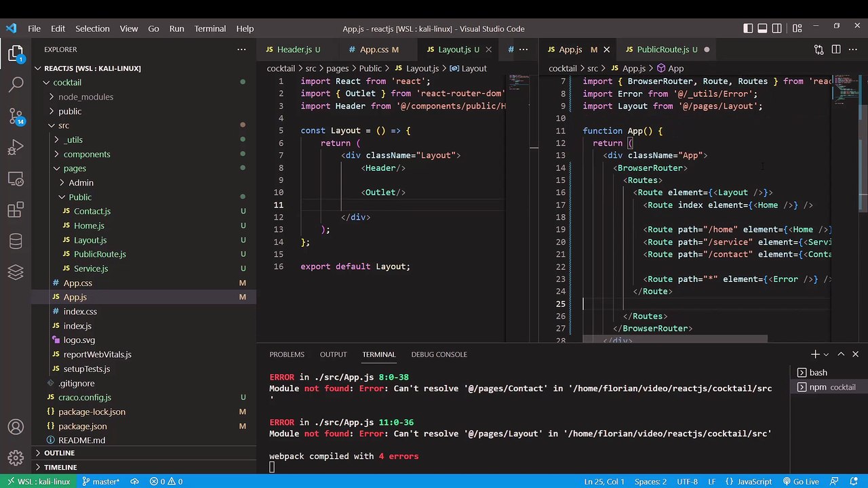
Task: Open the Manage gear icon
Action: [x=16, y=459]
